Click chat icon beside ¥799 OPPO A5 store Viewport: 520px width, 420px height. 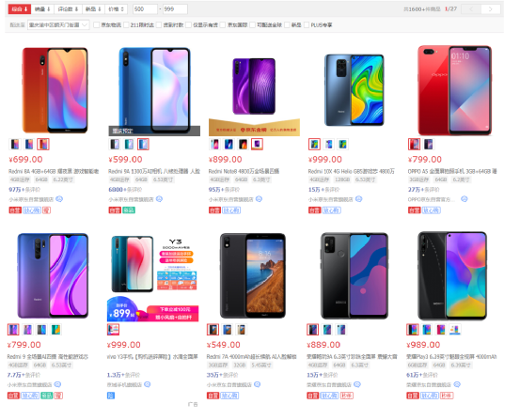pos(465,199)
